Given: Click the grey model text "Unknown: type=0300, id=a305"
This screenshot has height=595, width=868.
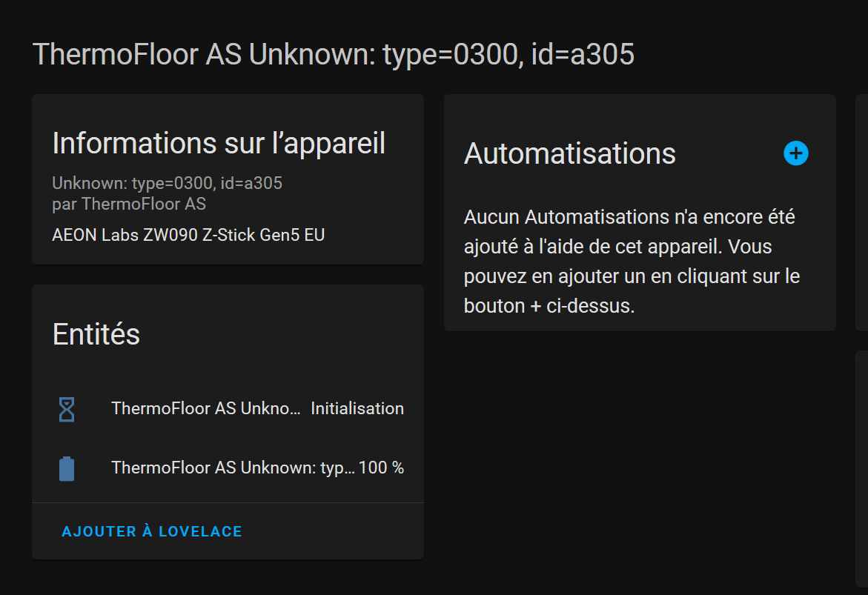Looking at the screenshot, I should point(167,183).
